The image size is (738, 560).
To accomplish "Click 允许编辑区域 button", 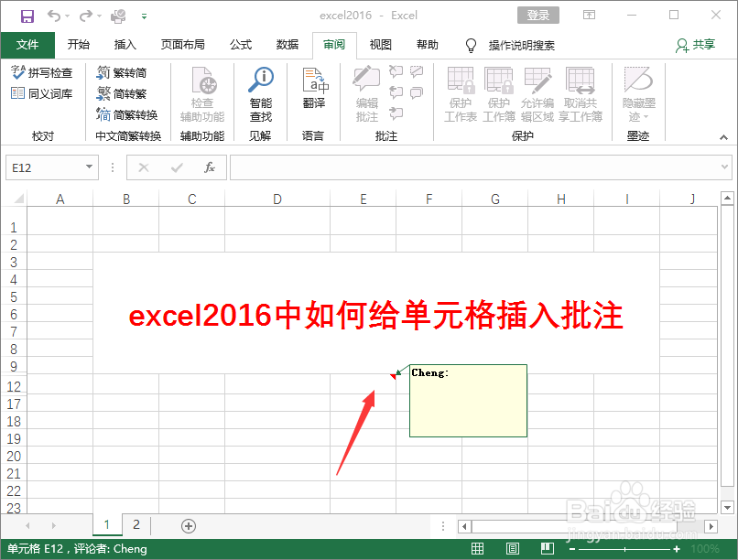I will pos(537,94).
